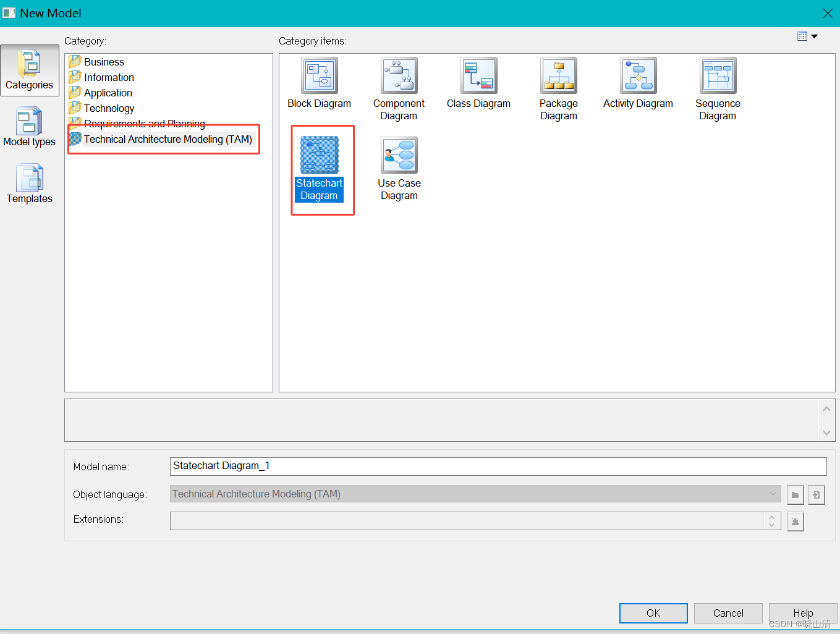Screen dimensions: 840x634
Task: Select the Sequence Diagram icon
Action: [x=718, y=75]
